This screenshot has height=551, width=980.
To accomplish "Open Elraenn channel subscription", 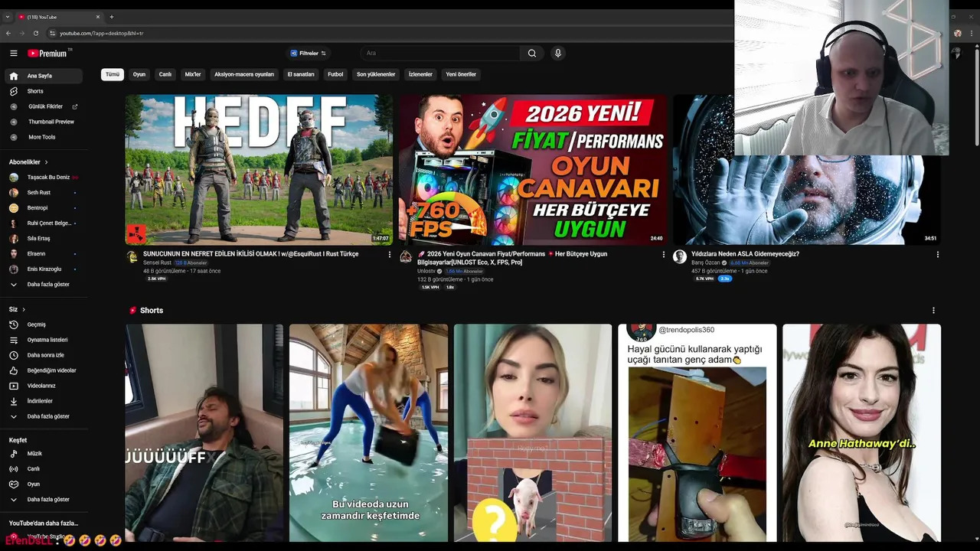I will tap(43, 253).
